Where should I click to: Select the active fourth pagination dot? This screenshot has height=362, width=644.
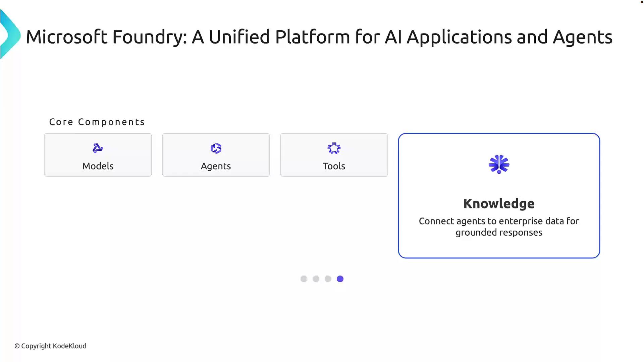(x=340, y=279)
